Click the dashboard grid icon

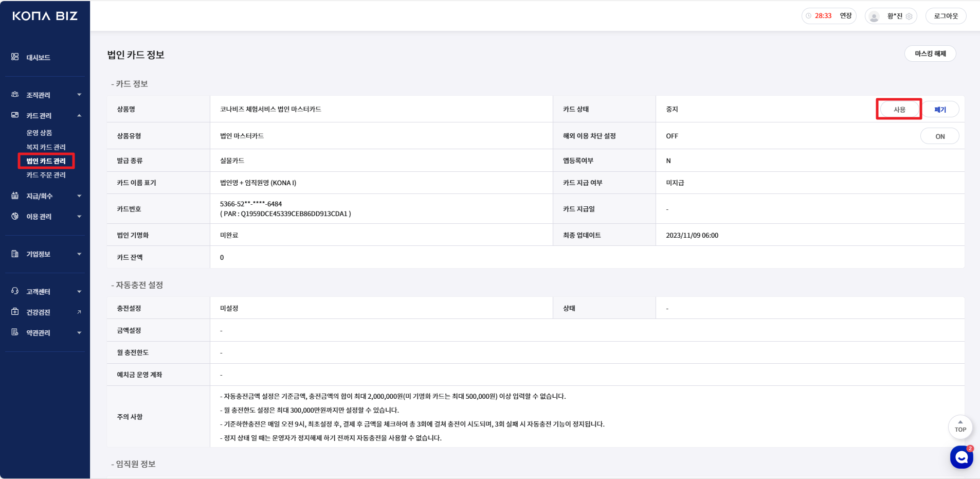click(x=15, y=57)
